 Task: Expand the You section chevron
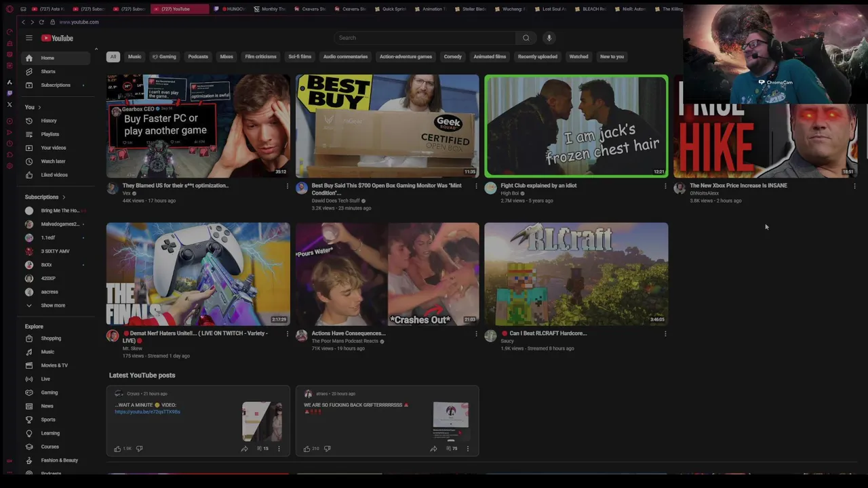click(39, 107)
